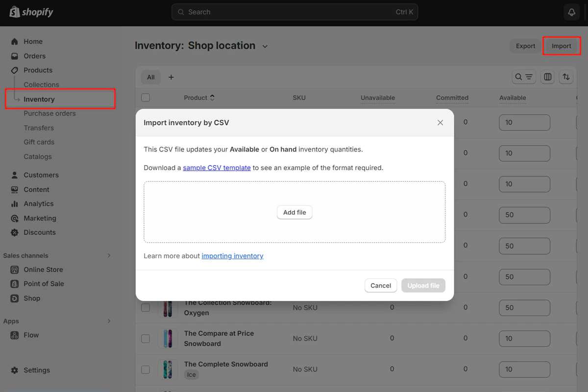
Task: Open the column display options icon
Action: 547,77
